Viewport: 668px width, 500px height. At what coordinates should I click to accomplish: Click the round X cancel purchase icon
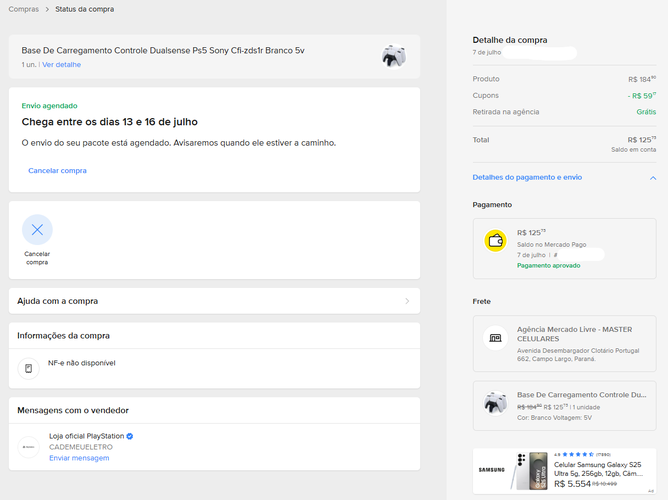(37, 230)
